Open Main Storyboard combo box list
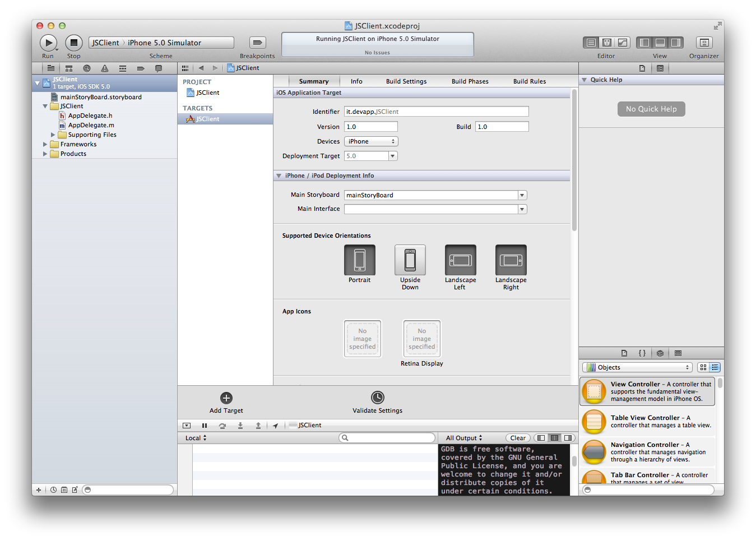This screenshot has height=540, width=756. tap(522, 195)
